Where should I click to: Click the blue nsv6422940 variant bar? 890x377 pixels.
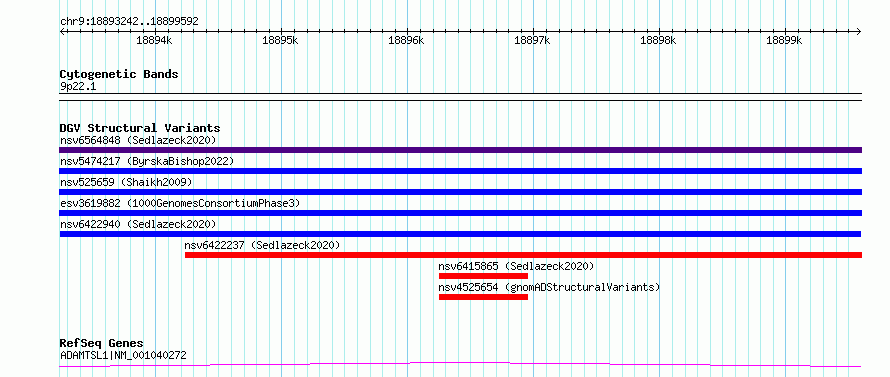460,234
